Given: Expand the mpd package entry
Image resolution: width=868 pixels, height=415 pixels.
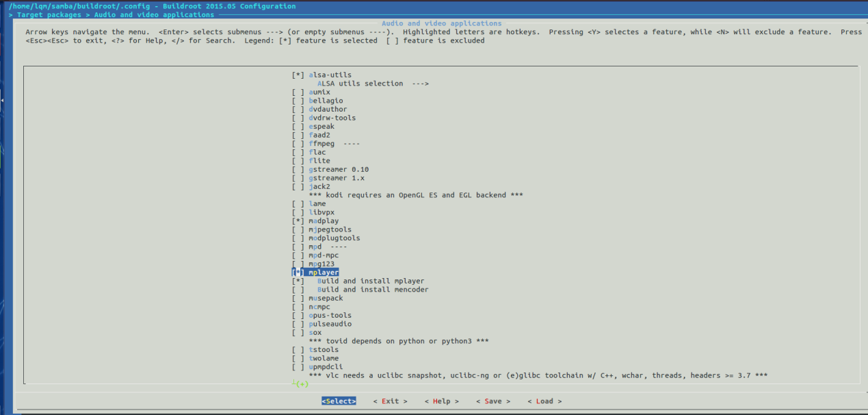Looking at the screenshot, I should [x=327, y=247].
